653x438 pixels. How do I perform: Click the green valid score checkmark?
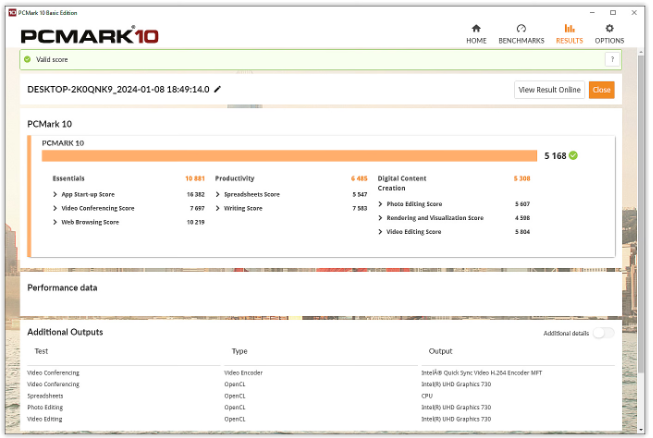(573, 156)
